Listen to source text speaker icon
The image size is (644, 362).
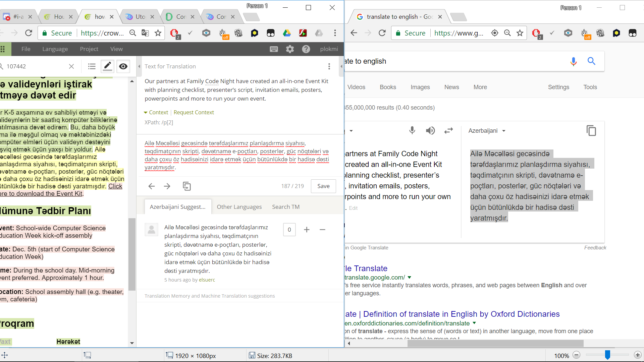(430, 130)
